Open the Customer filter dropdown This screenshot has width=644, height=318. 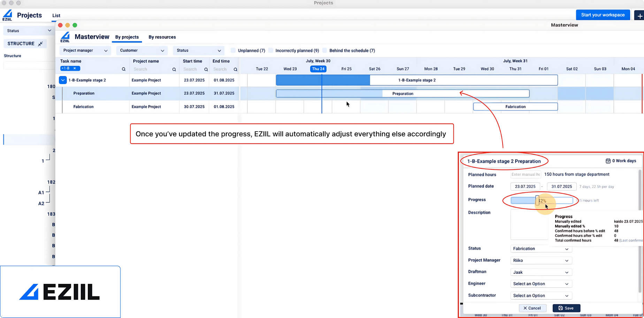pyautogui.click(x=142, y=51)
